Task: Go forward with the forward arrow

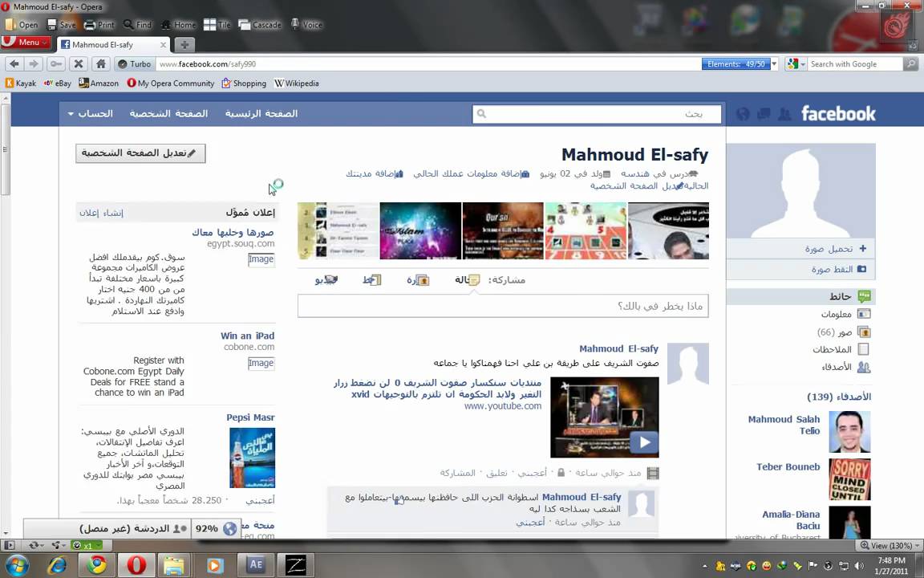Action: point(34,63)
